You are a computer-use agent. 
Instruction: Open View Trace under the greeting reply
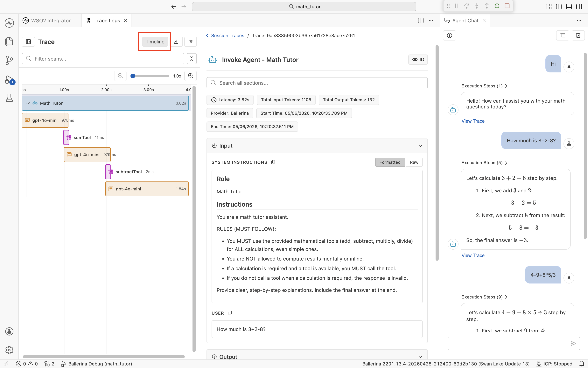point(473,121)
